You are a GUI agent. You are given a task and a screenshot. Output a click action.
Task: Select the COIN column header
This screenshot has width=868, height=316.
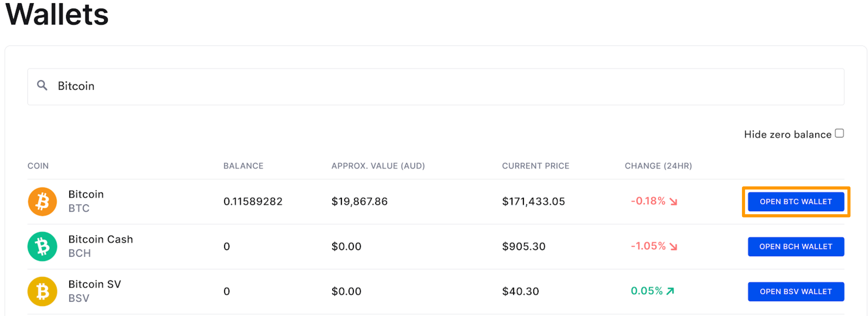click(x=38, y=165)
